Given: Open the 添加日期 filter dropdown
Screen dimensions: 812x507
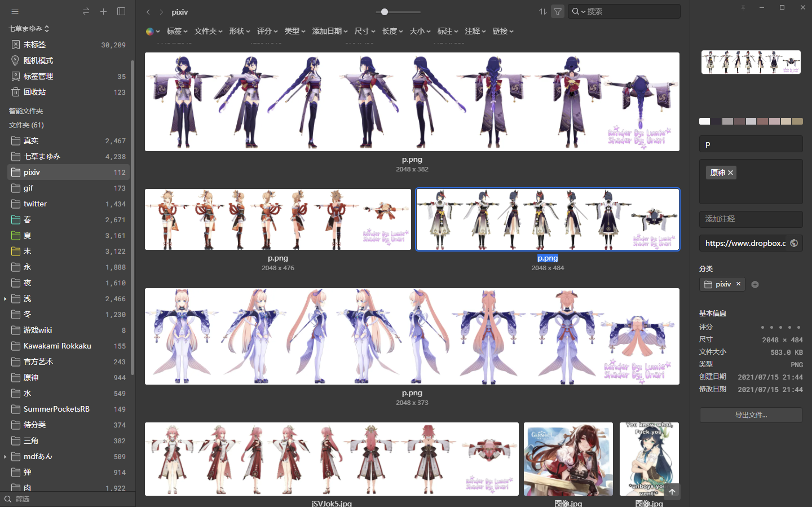Looking at the screenshot, I should click(x=330, y=32).
